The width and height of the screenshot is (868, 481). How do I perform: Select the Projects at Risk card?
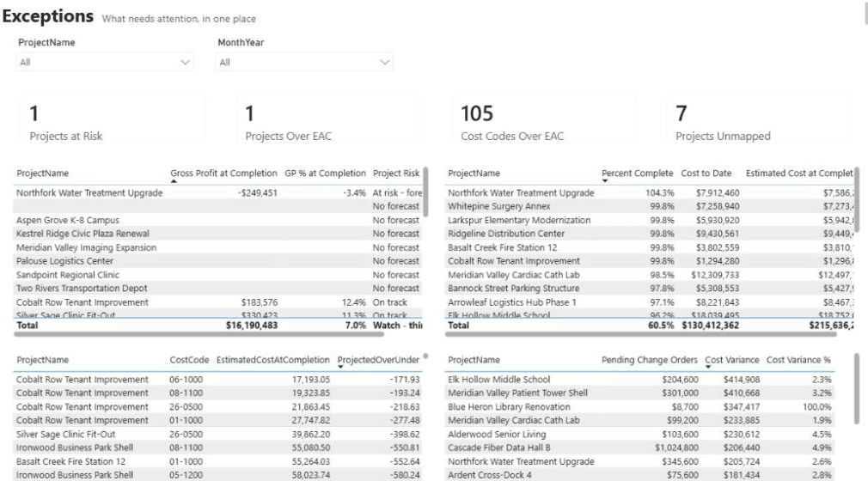point(113,120)
